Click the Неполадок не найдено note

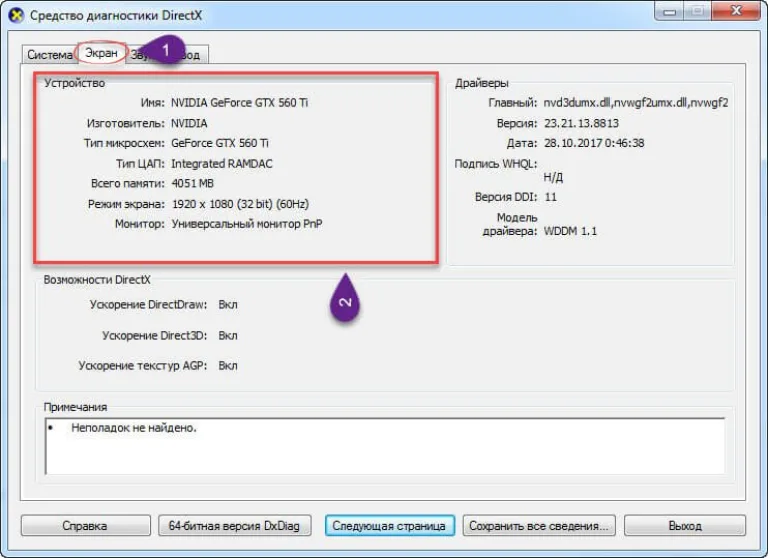134,428
